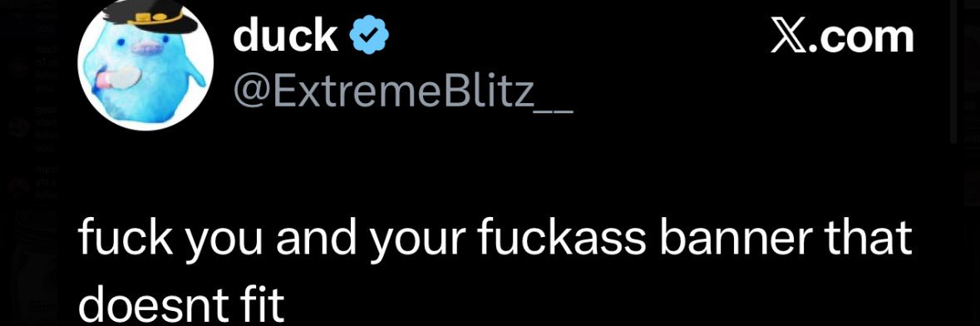This screenshot has width=980, height=326.
Task: Visit the @ExtremeBlitz__ handle link
Action: coord(402,92)
